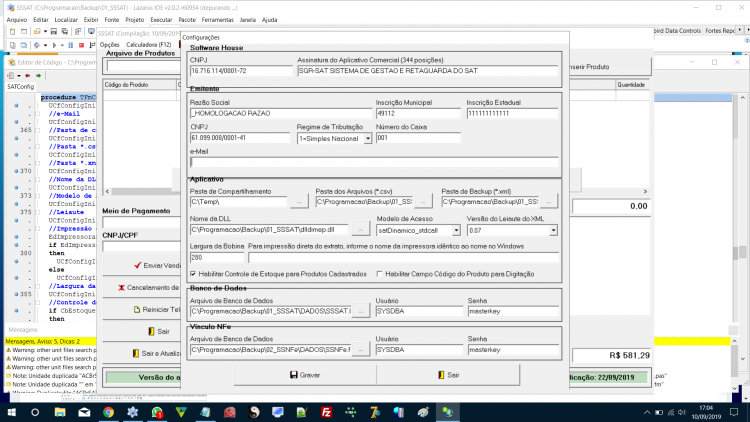The width and height of the screenshot is (750, 422).
Task: Open the Opções menu in SSSAT window
Action: [110, 44]
